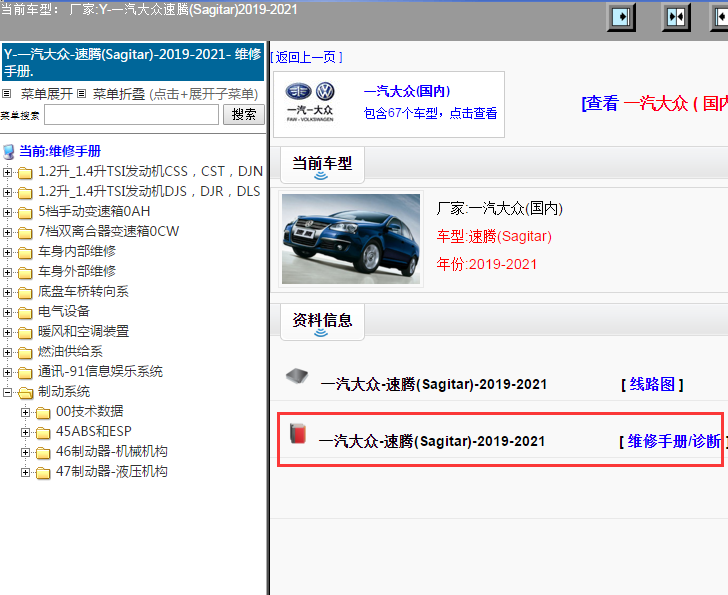Expand the 车身内部维修 node
The height and width of the screenshot is (595, 728).
click(7, 252)
